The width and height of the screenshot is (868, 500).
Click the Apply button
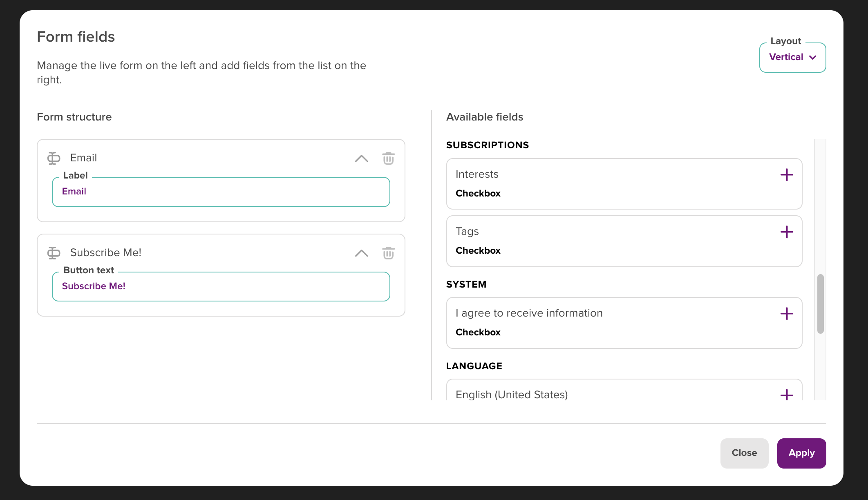point(801,453)
